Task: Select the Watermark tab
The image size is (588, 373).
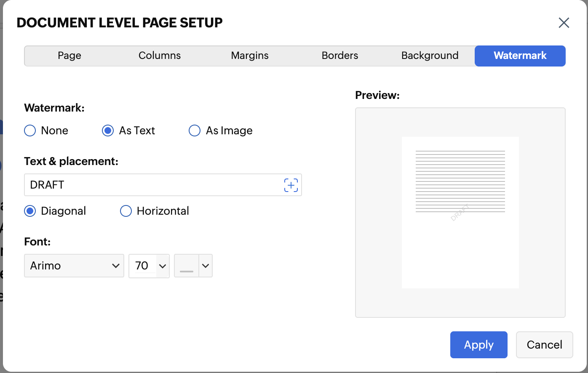Action: point(520,56)
